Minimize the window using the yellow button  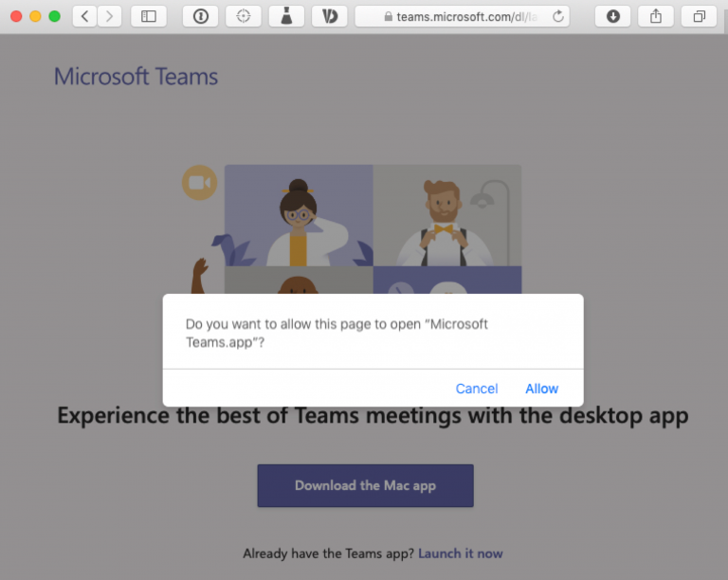pos(35,16)
